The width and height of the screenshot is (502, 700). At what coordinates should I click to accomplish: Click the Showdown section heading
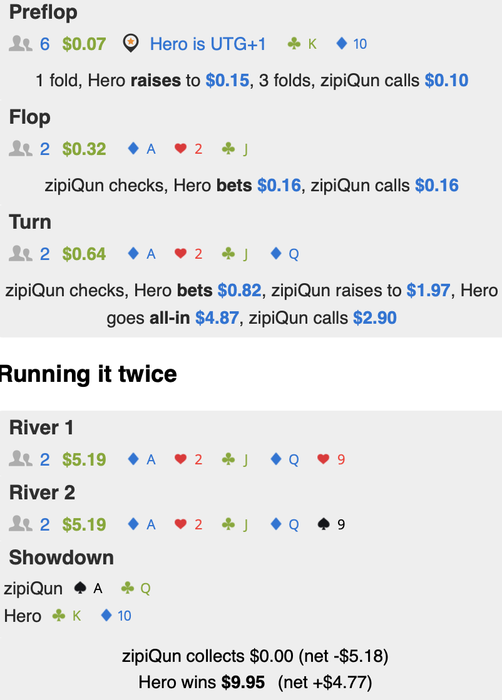(62, 558)
